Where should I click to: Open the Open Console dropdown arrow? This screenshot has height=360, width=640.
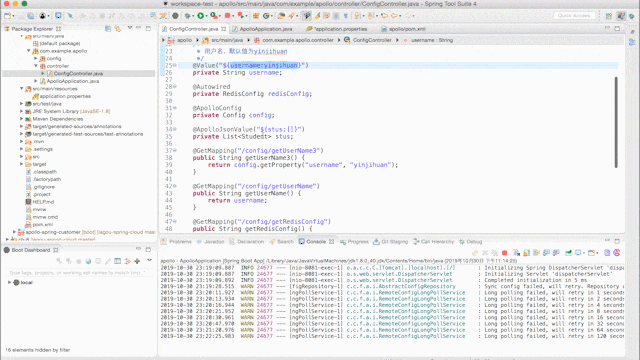[x=597, y=253]
